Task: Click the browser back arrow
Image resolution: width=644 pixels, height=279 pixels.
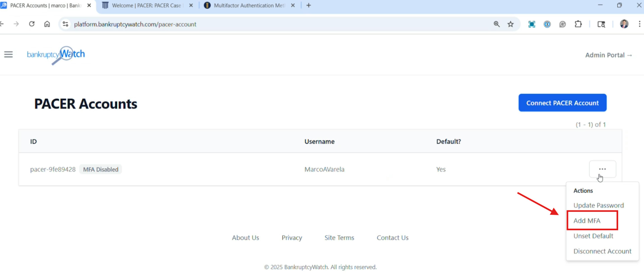Action: click(x=3, y=24)
